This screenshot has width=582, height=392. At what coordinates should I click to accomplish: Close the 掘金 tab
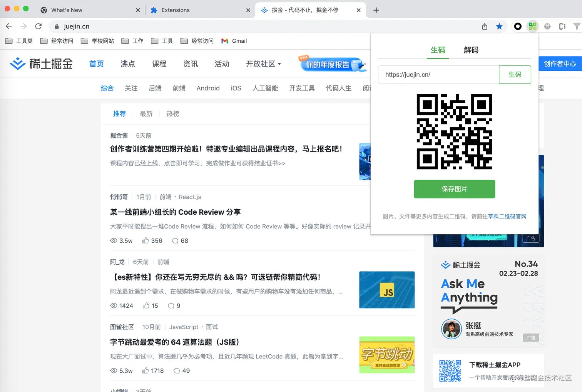pyautogui.click(x=358, y=10)
